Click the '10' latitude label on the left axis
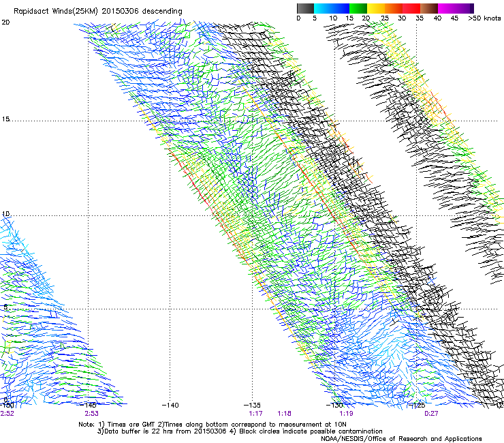504x443 pixels. (x=5, y=214)
